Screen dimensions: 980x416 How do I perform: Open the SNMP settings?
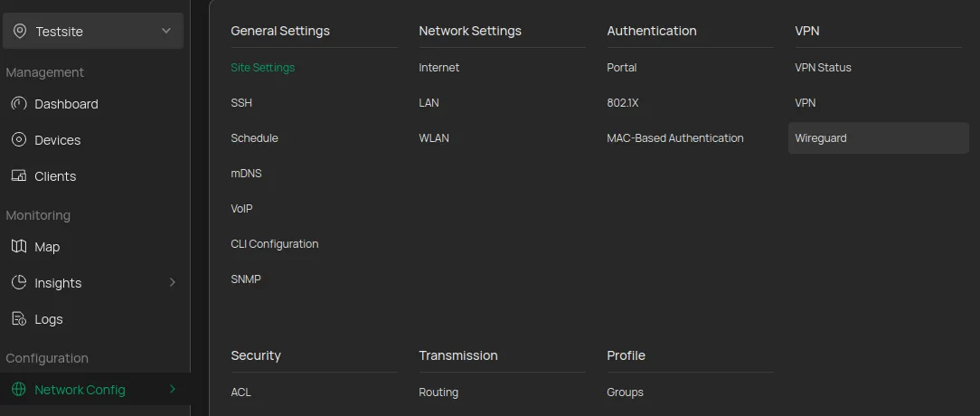246,279
